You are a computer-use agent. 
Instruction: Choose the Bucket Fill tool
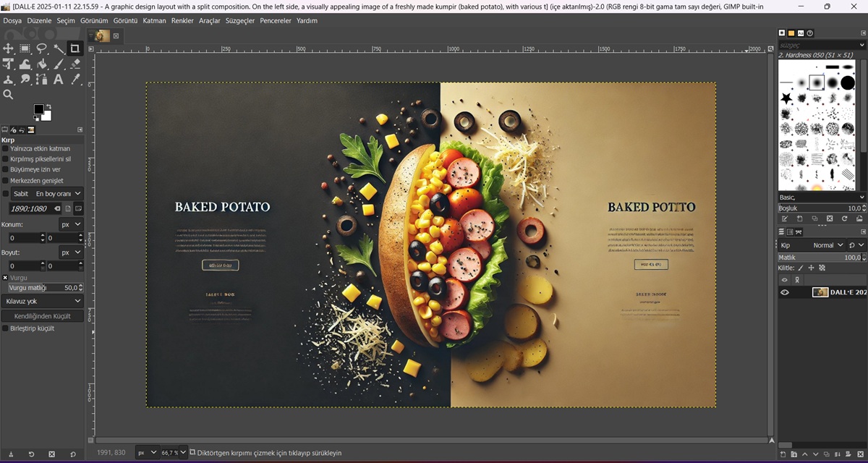point(42,64)
